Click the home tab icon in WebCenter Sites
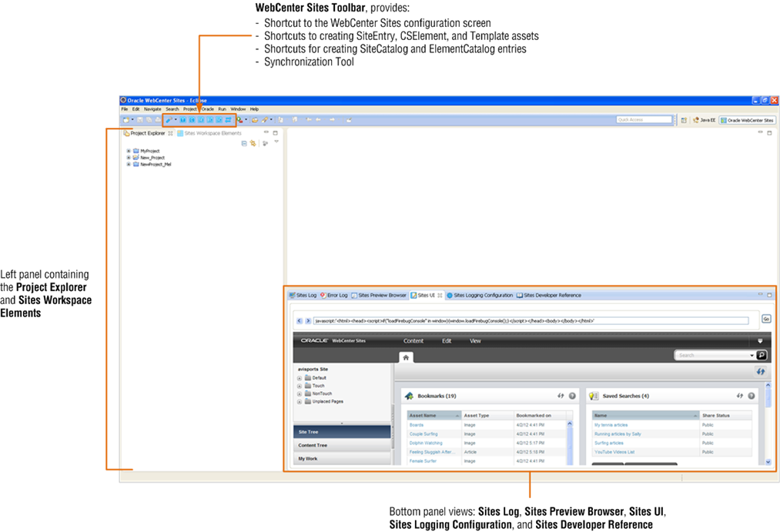 pyautogui.click(x=406, y=357)
